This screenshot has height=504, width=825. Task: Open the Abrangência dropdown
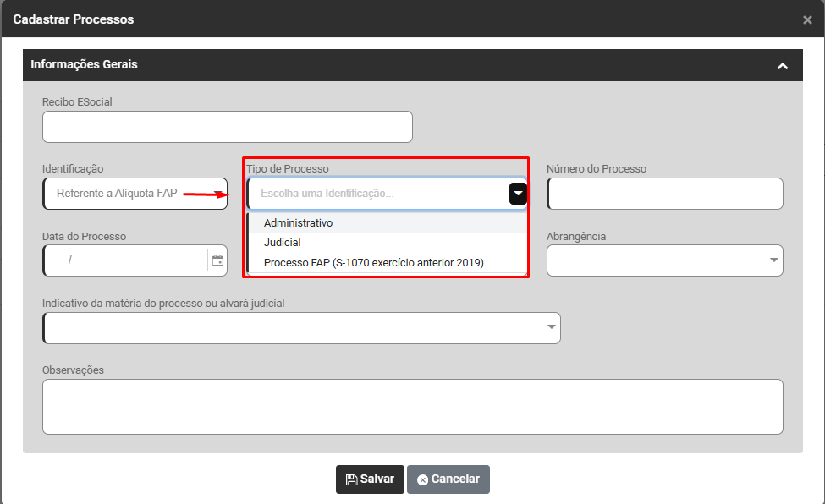pos(665,260)
